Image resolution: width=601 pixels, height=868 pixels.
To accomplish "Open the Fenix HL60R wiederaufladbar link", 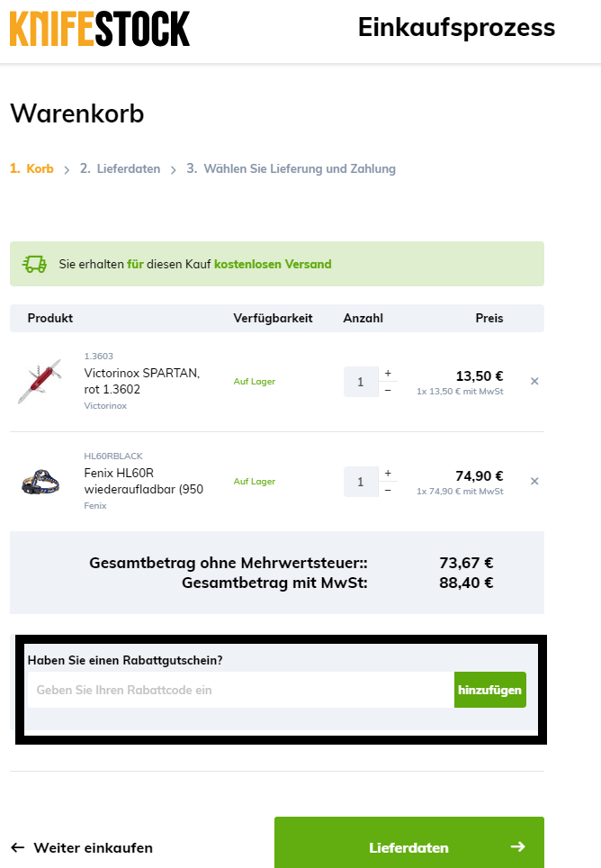I will point(143,482).
